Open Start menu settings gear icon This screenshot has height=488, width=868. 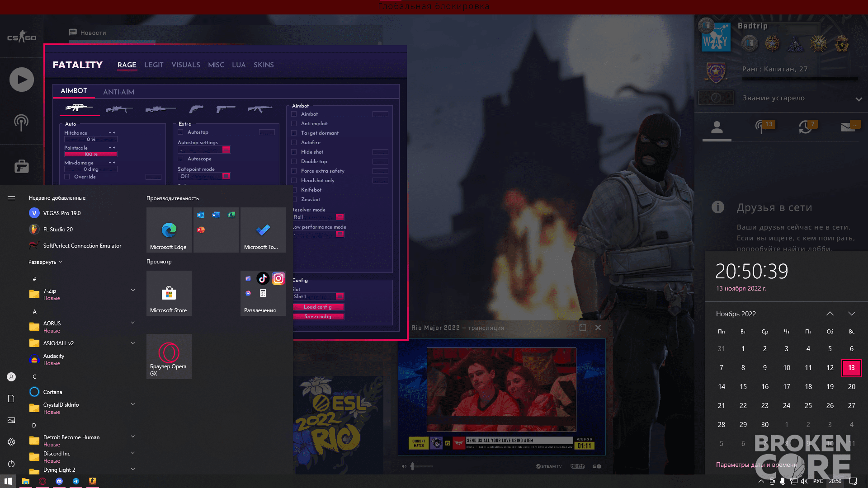pyautogui.click(x=11, y=442)
